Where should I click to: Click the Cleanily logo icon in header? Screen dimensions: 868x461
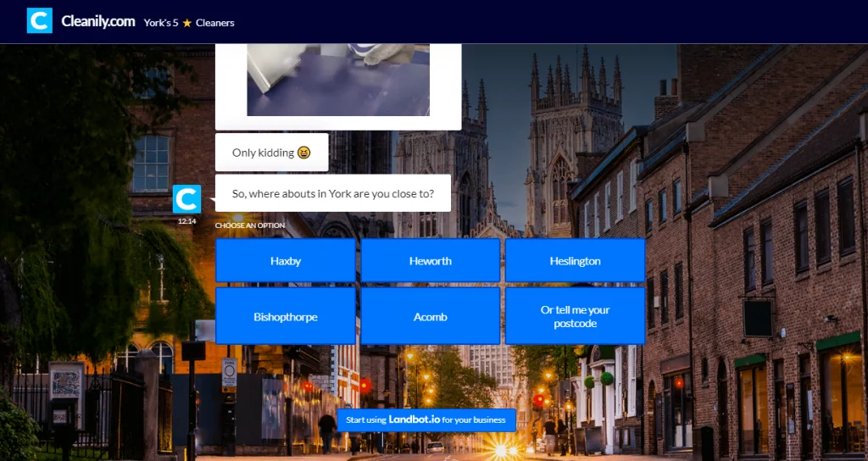40,20
